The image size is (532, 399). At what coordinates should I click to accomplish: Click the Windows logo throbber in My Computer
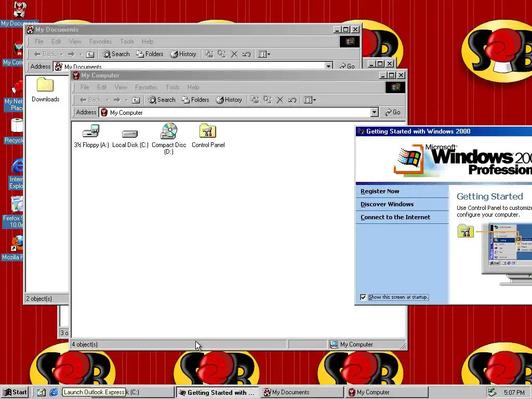(x=395, y=87)
